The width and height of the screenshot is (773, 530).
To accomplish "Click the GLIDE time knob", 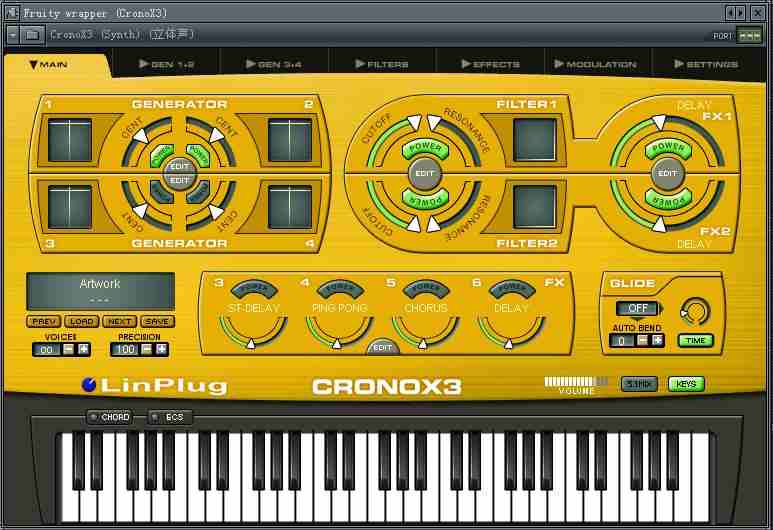I will point(695,312).
